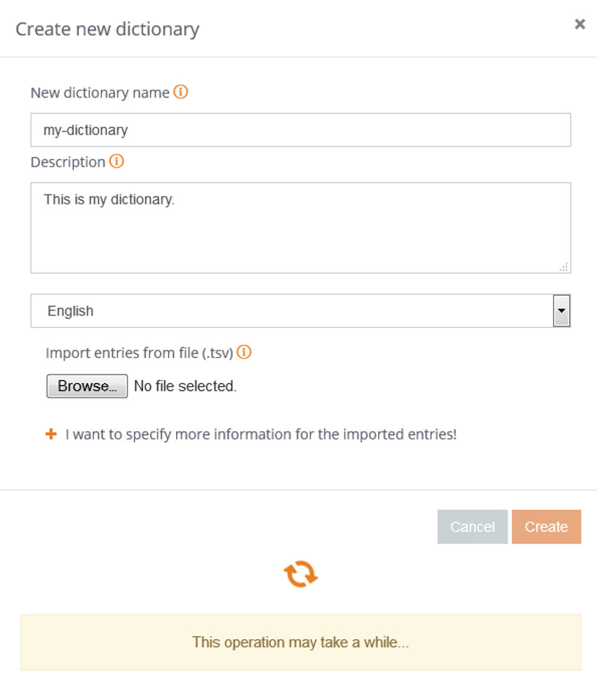Click the Description box resize handle
The width and height of the screenshot is (597, 700).
pyautogui.click(x=564, y=267)
